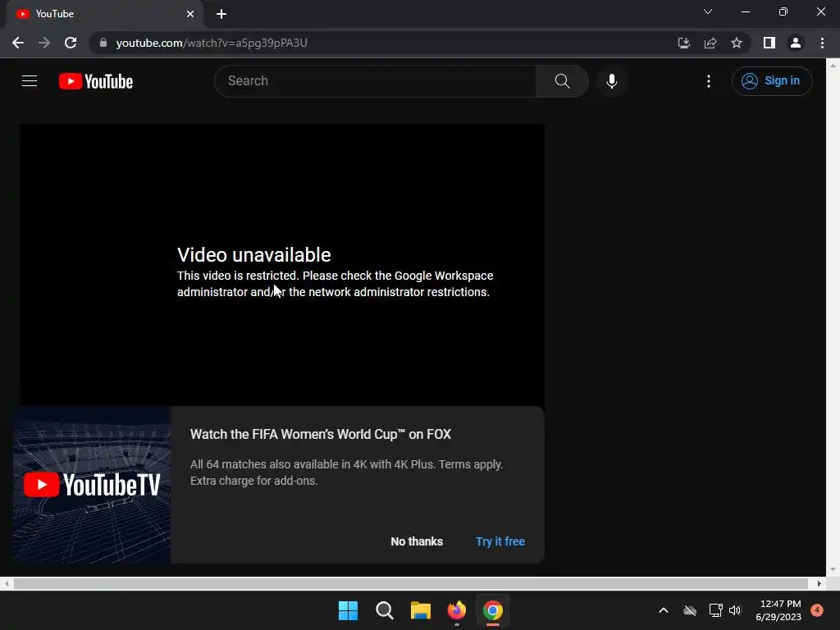The image size is (840, 630).
Task: Go back using the browser back arrow
Action: 18,43
